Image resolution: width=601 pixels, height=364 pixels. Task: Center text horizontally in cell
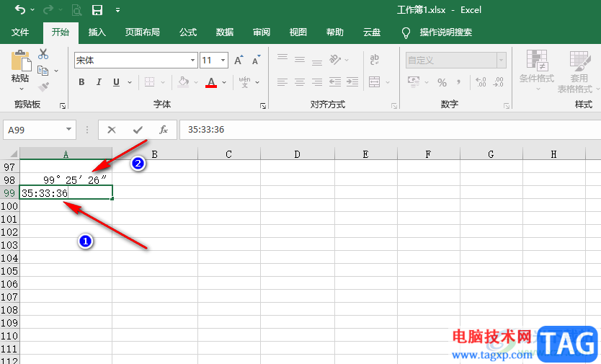coord(300,81)
